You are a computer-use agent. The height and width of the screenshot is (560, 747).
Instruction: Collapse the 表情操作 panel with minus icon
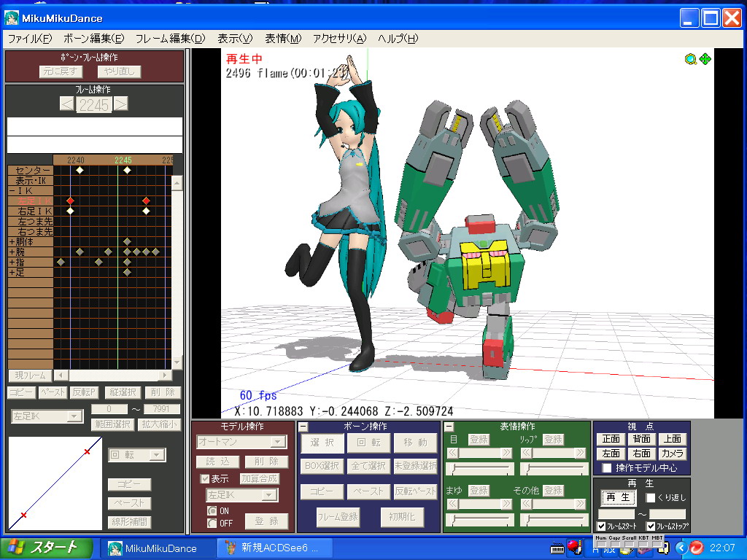pyautogui.click(x=449, y=427)
